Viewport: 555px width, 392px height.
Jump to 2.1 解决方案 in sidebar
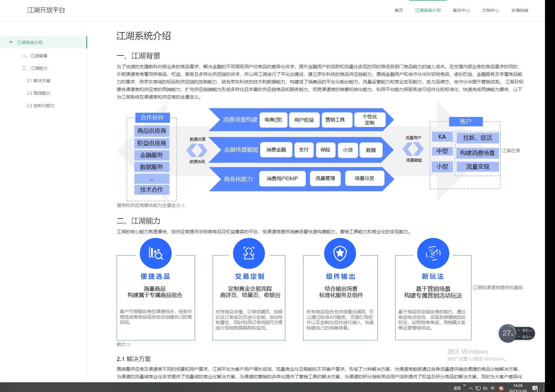click(39, 81)
